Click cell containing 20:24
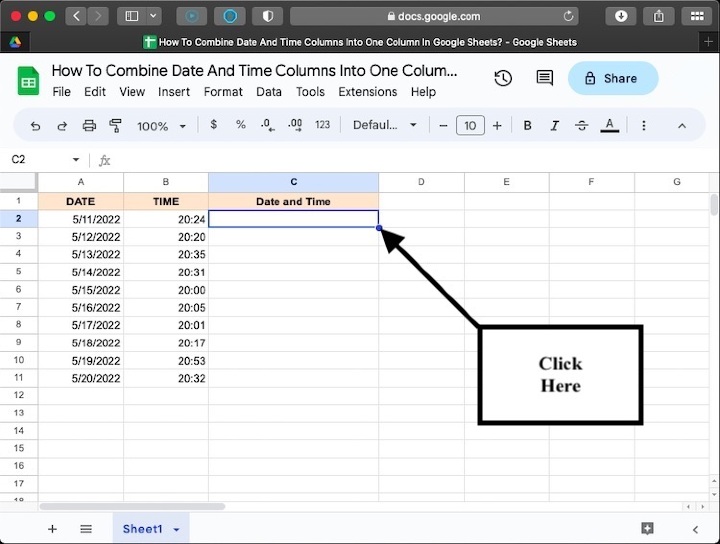 [166, 219]
